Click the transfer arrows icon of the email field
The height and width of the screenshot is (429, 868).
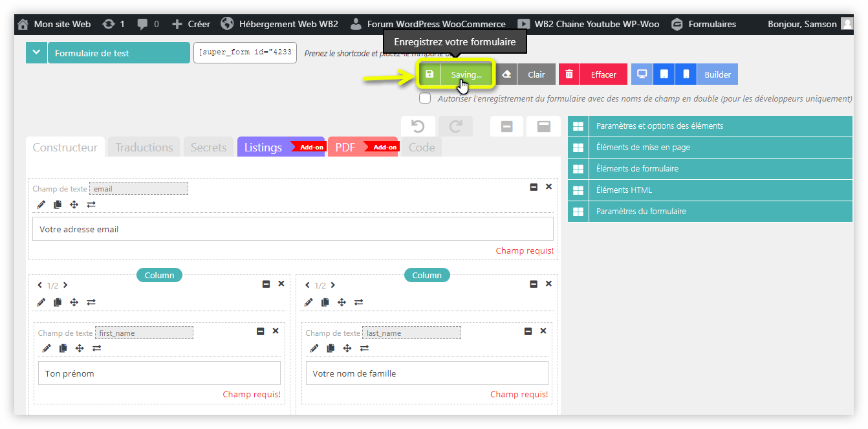click(x=91, y=204)
